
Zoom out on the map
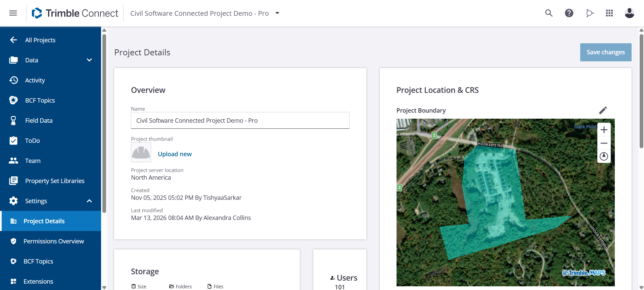tap(604, 143)
